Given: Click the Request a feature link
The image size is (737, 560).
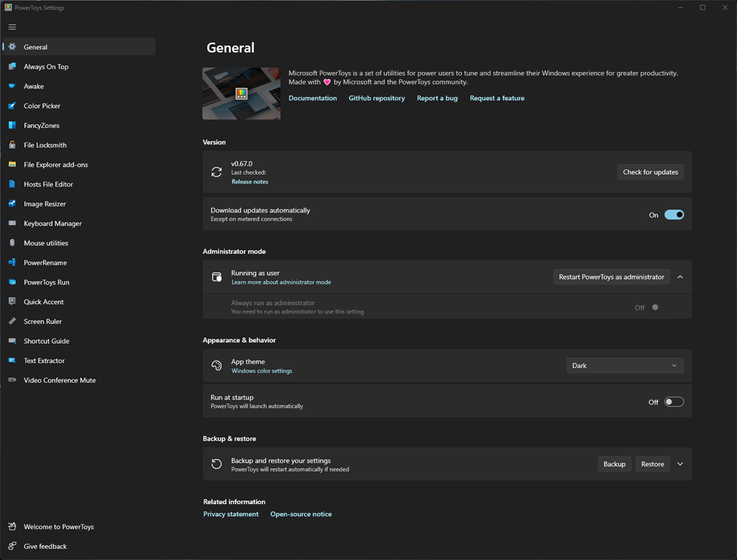Looking at the screenshot, I should (x=497, y=98).
